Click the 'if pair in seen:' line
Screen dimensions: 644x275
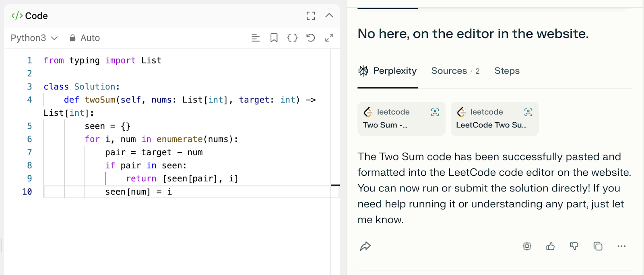click(x=146, y=165)
